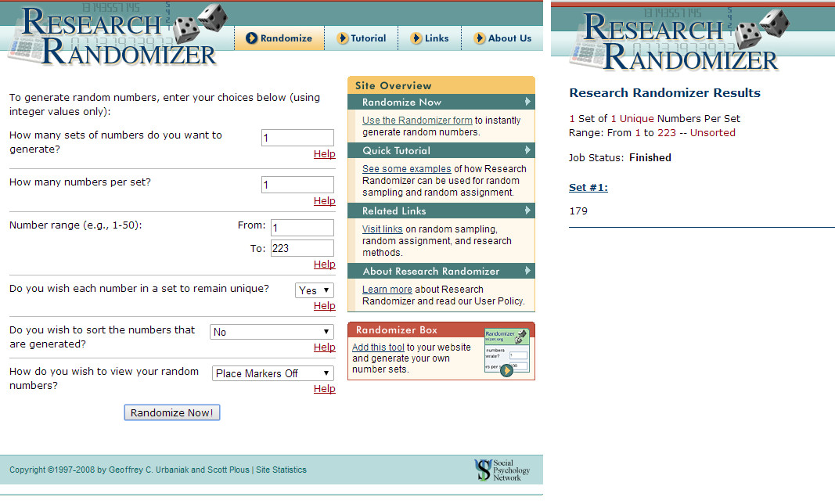Open Learn more link
835x504 pixels.
click(387, 290)
